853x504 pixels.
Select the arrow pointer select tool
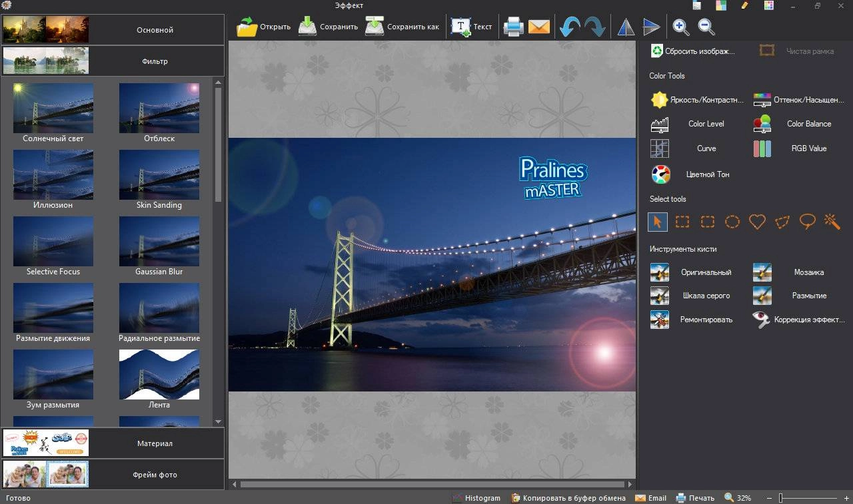tap(658, 222)
